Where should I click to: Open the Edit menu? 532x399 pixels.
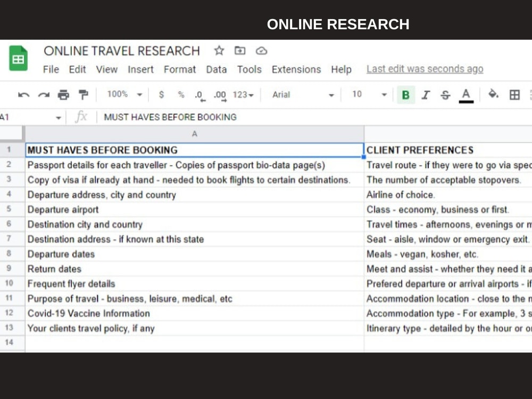[x=77, y=70]
